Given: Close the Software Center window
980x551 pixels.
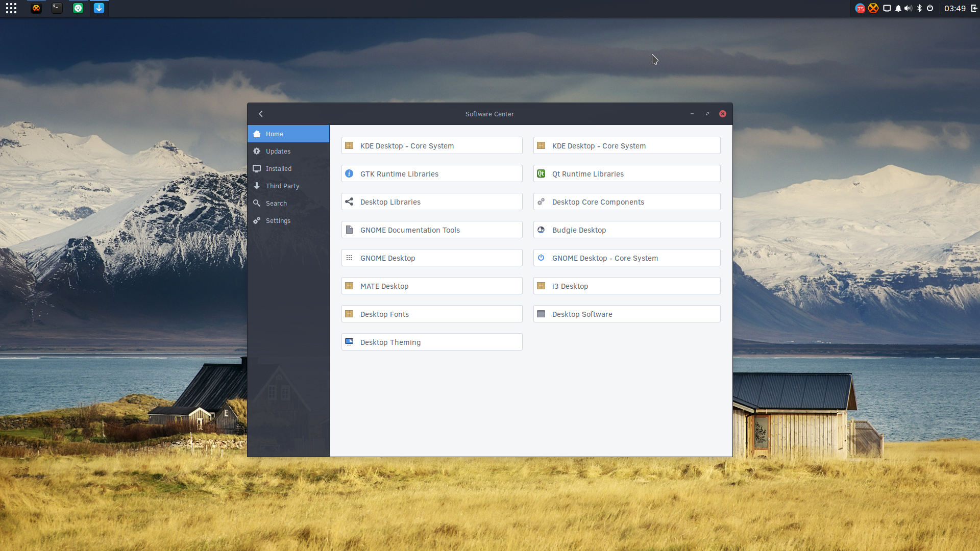Looking at the screenshot, I should [723, 114].
